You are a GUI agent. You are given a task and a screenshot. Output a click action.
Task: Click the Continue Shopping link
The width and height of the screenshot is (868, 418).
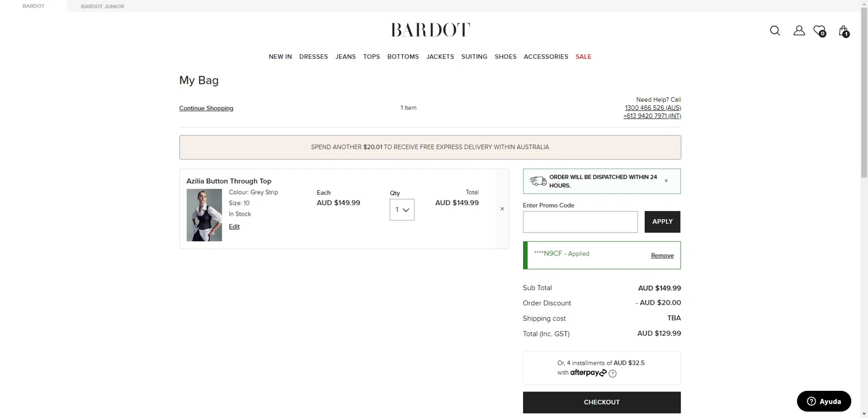(x=206, y=108)
